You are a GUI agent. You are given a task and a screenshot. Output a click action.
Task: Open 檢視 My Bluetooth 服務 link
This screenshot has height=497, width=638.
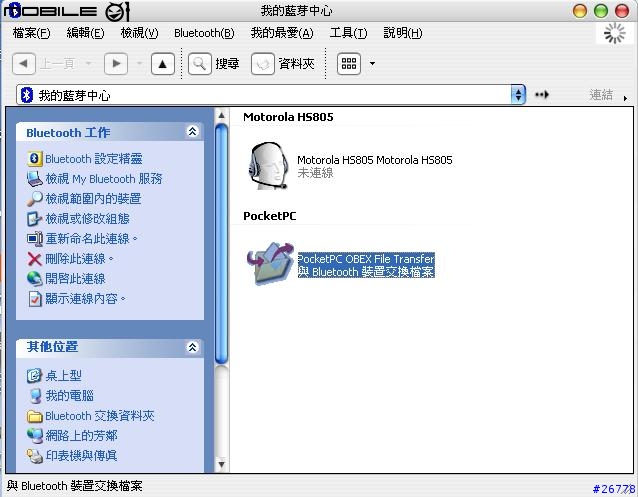(104, 179)
